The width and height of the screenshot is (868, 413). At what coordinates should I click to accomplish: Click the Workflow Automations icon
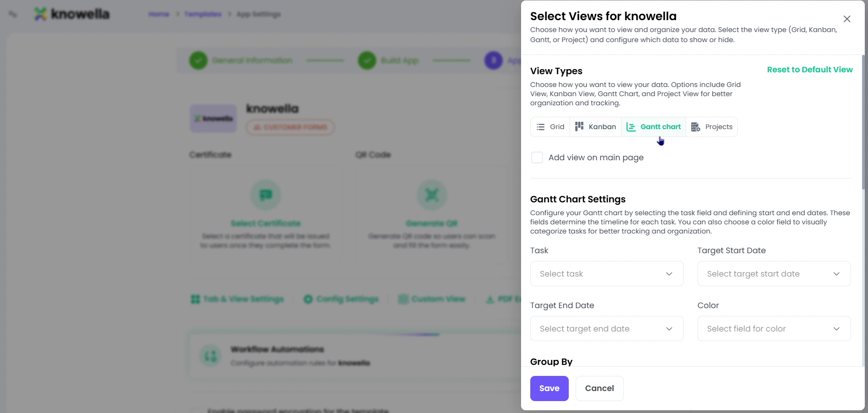[x=210, y=356]
